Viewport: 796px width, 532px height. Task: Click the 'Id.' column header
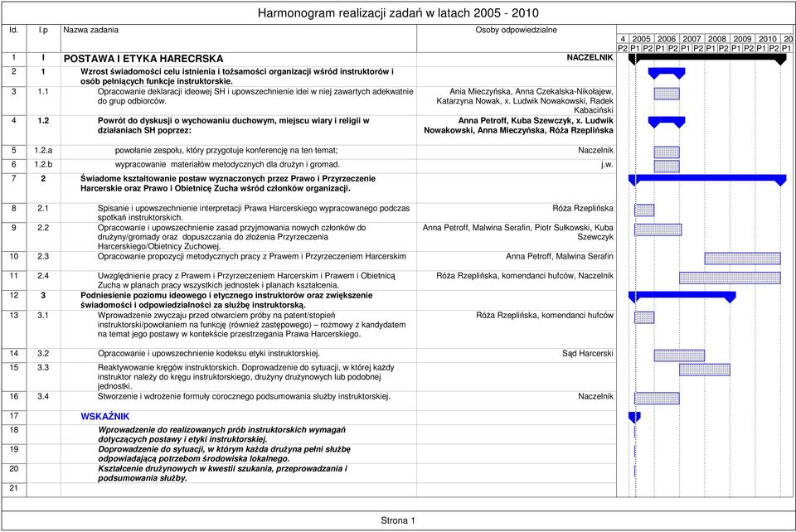[x=14, y=30]
